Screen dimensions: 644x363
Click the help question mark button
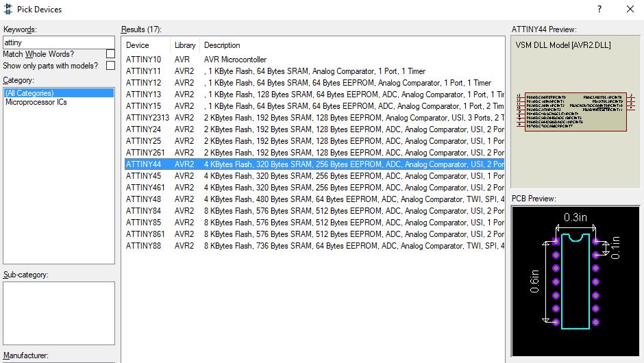click(x=599, y=9)
